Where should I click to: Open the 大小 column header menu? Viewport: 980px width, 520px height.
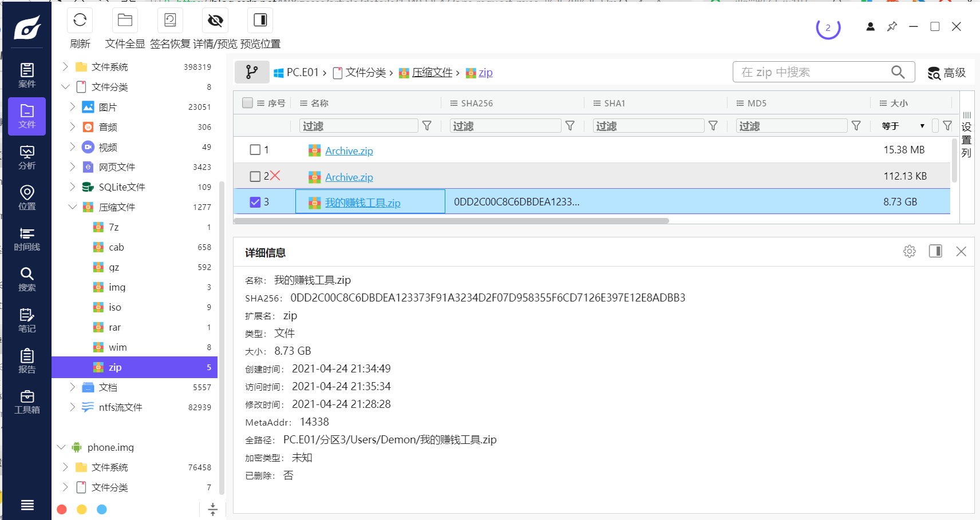[x=883, y=104]
